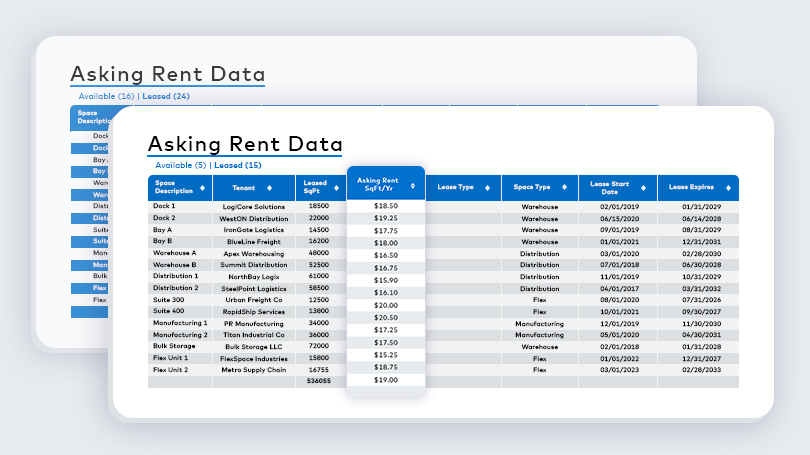Sort by Space Description column arrow
The image size is (810, 455).
click(202, 188)
